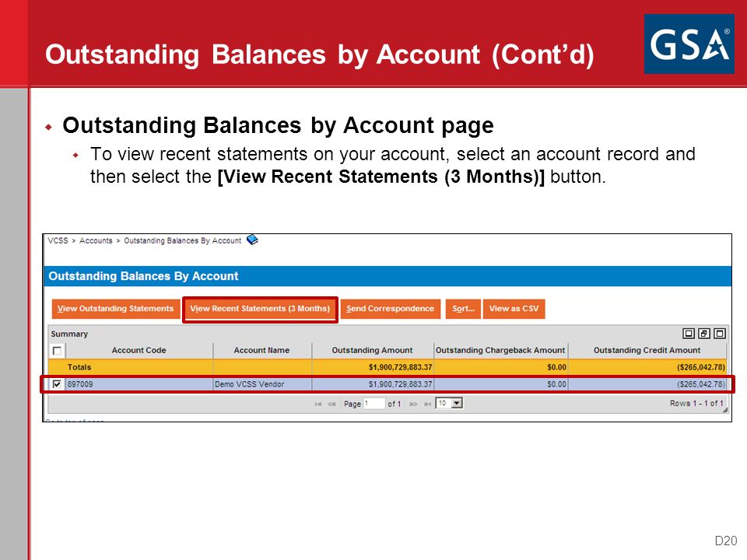Sort by Account Name column header
The image size is (747, 560).
(261, 350)
